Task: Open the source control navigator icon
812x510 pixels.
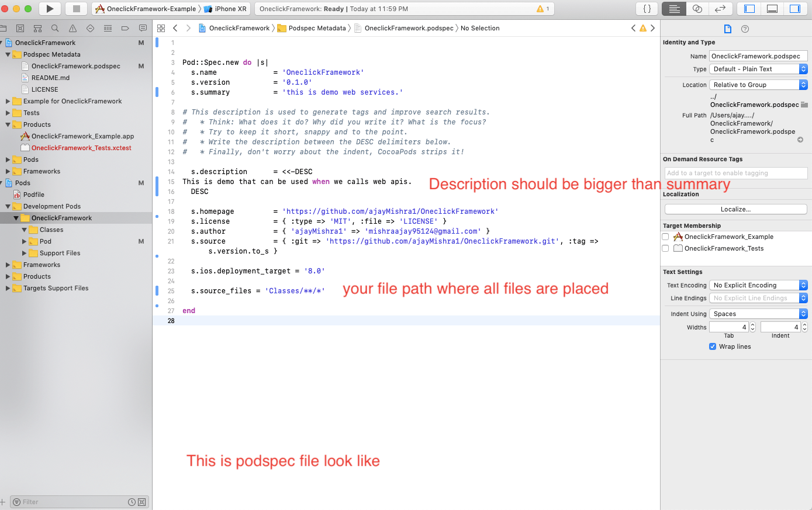Action: click(x=20, y=28)
